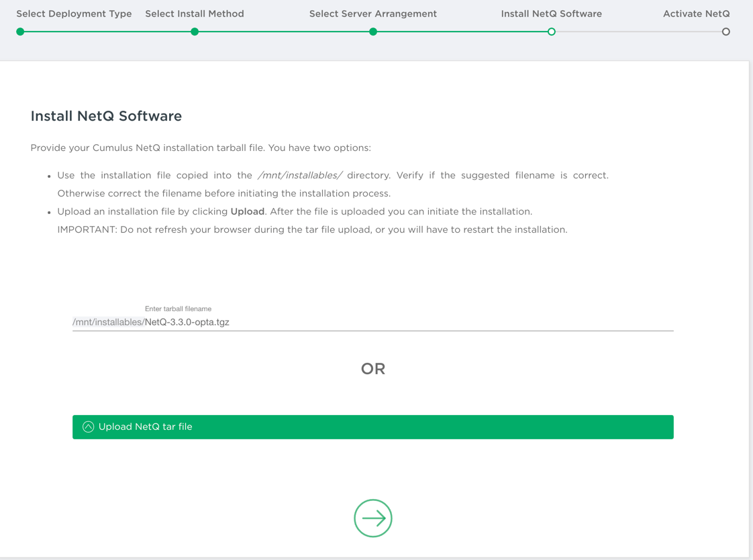
Task: Click the bold Upload word in instructions
Action: [248, 212]
